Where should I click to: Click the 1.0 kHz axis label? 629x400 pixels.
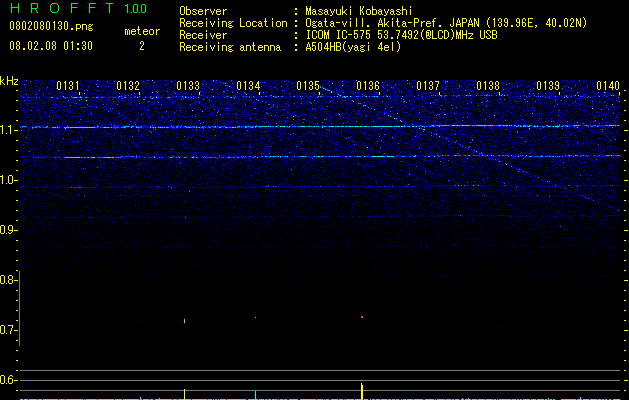pos(8,180)
